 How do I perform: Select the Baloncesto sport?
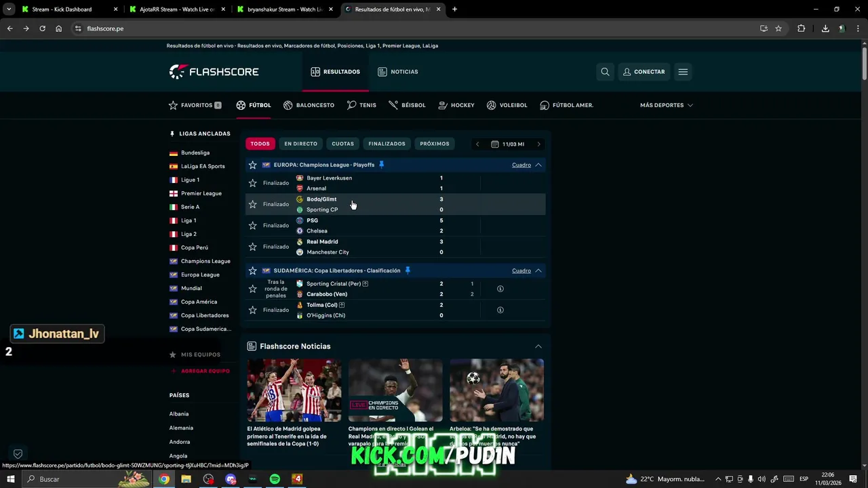click(309, 105)
